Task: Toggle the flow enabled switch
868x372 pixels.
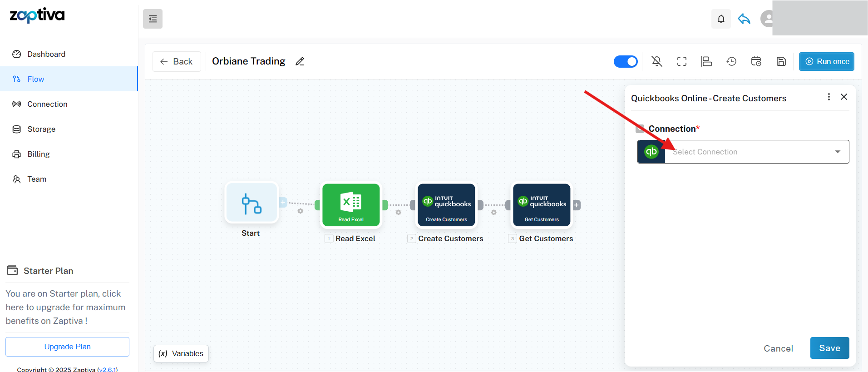Action: coord(626,61)
